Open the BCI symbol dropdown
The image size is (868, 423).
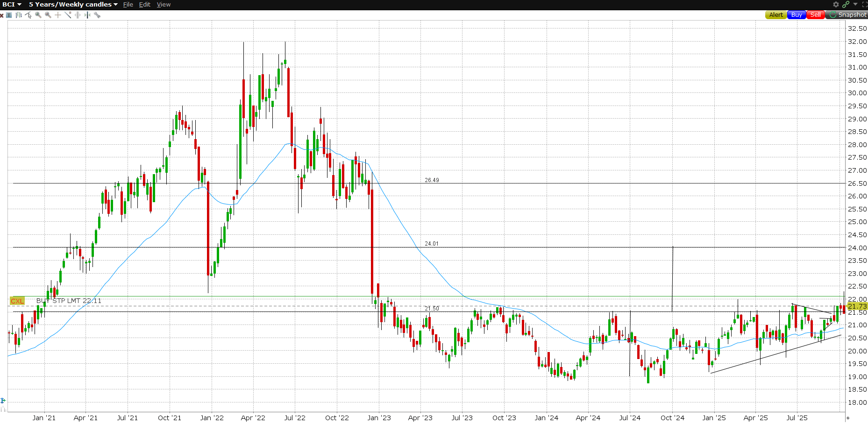[12, 4]
